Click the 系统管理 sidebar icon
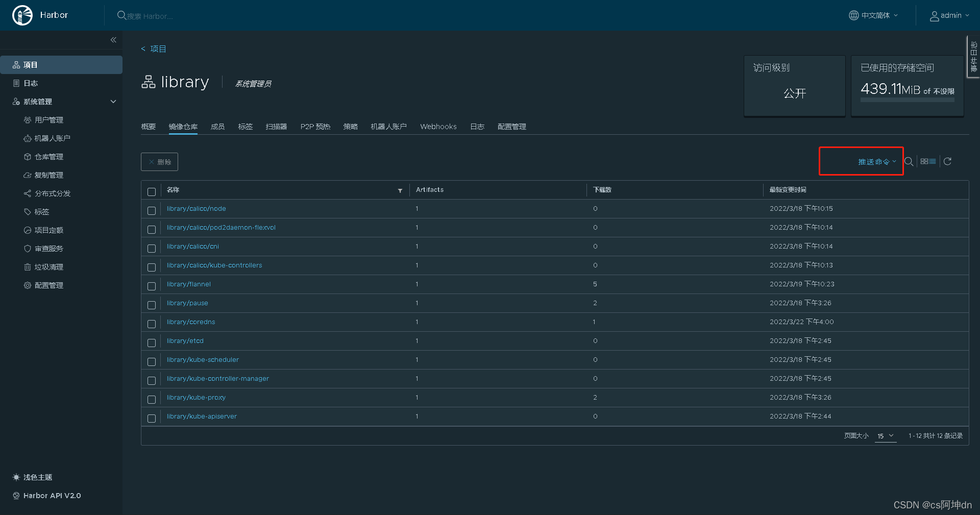The width and height of the screenshot is (980, 515). [x=16, y=102]
